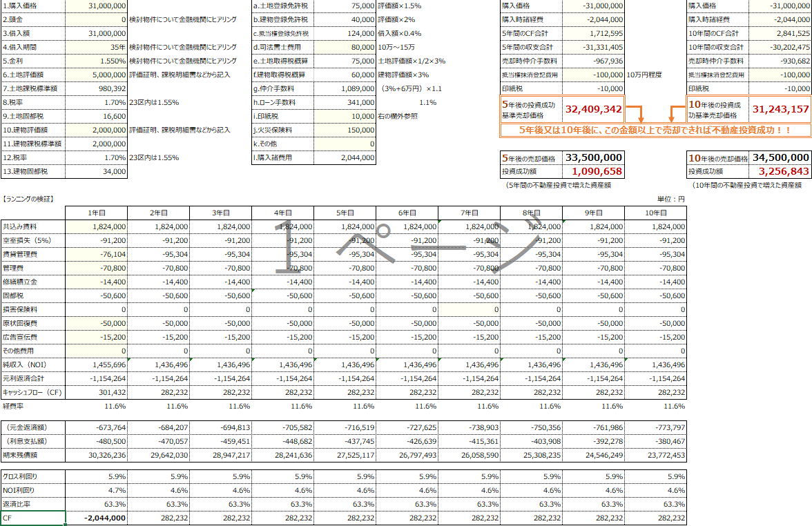Select the 1年目 column header
This screenshot has height=526, width=812.
(96, 213)
